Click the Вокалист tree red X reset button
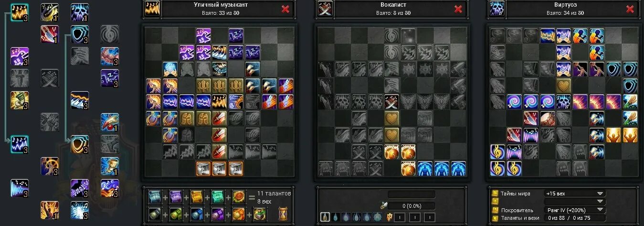 tap(458, 9)
